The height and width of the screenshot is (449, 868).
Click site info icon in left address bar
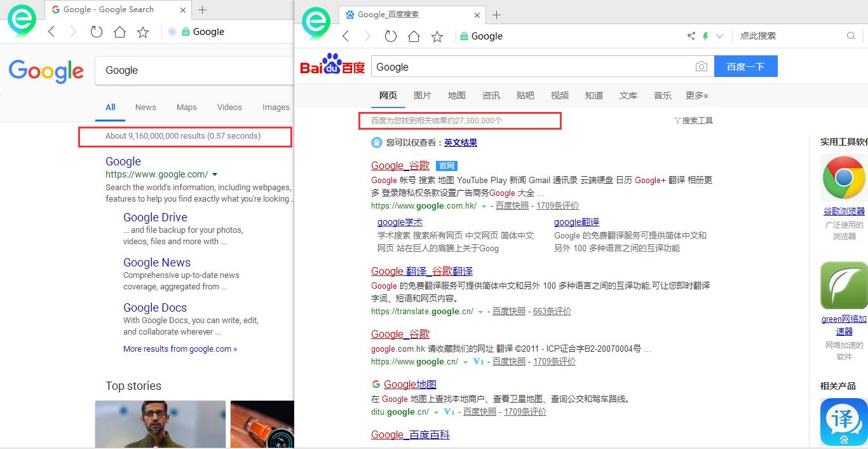[172, 32]
